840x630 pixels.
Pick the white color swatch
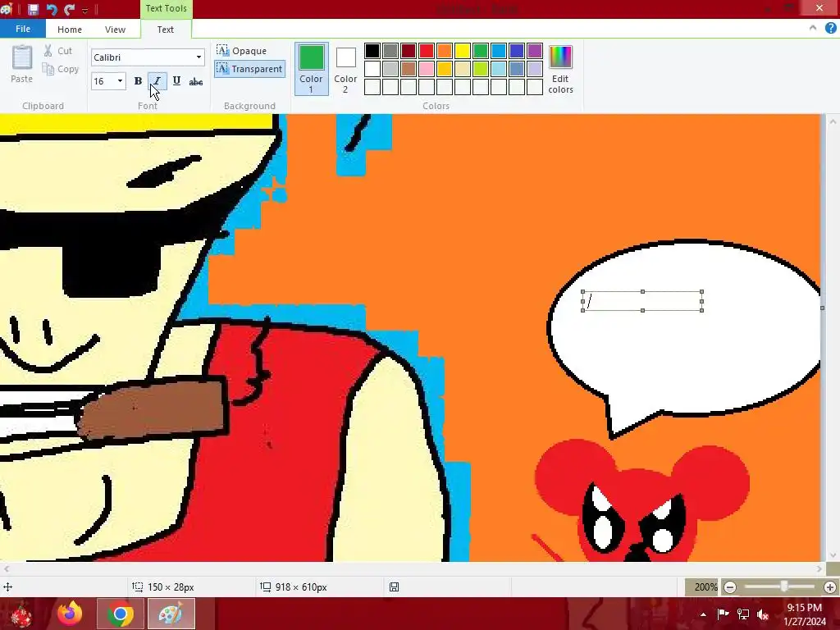[372, 69]
